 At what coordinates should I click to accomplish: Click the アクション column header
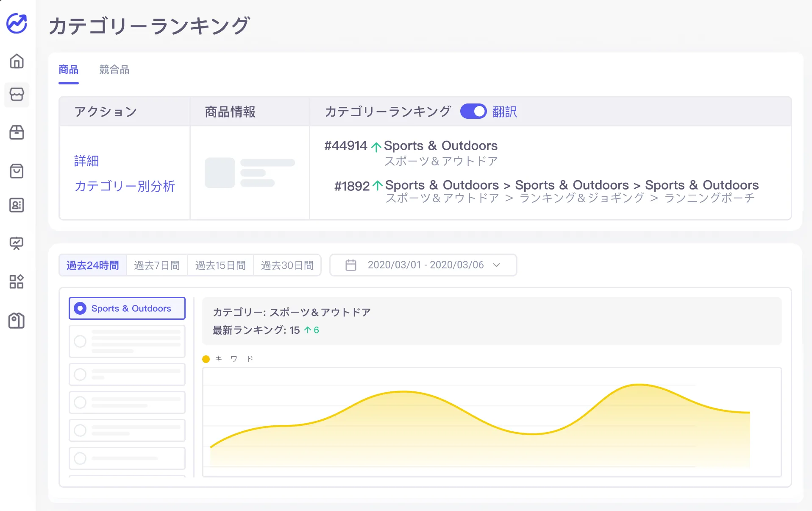pyautogui.click(x=106, y=112)
